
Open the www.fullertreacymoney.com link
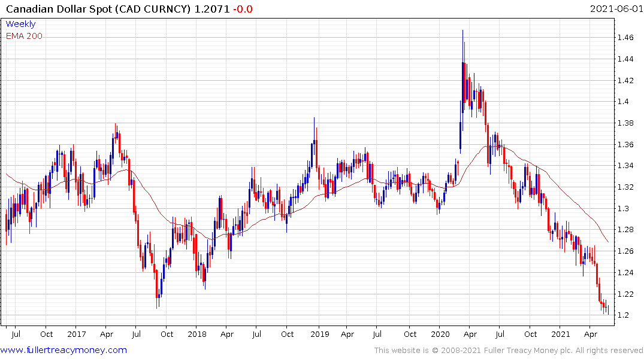pos(64,350)
